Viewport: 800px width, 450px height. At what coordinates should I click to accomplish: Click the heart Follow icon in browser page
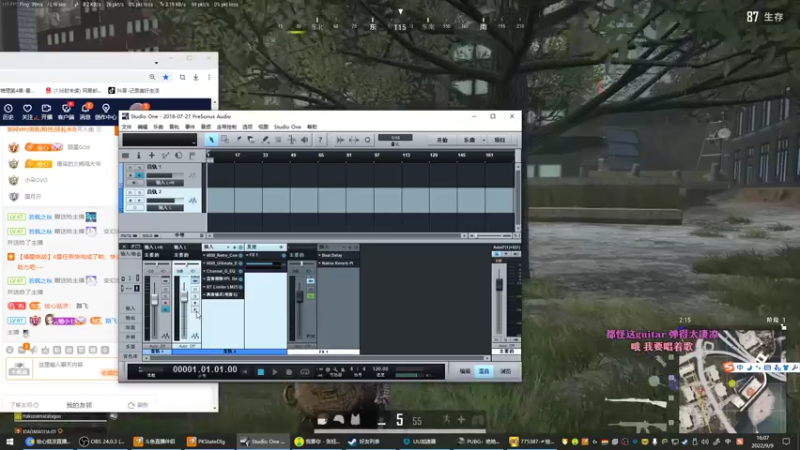pyautogui.click(x=27, y=108)
